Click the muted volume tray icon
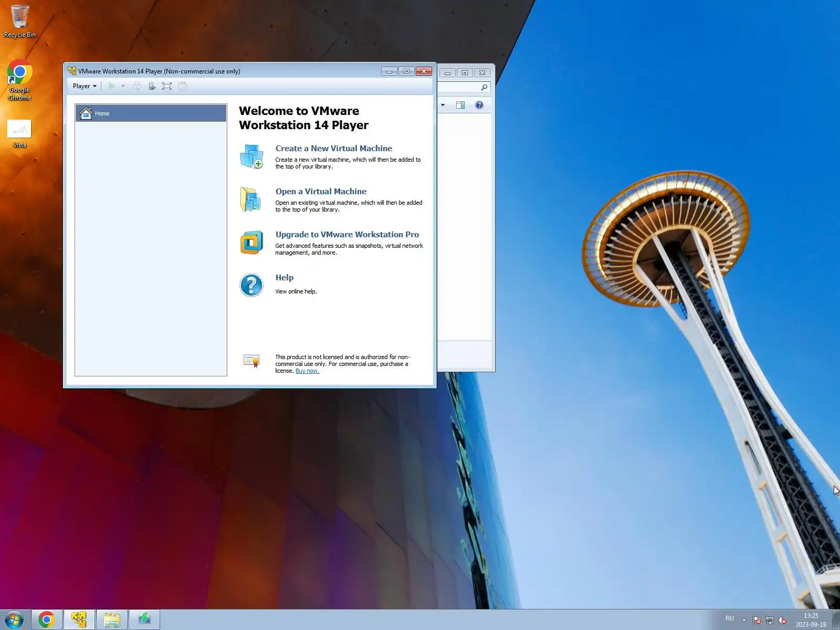 point(782,620)
